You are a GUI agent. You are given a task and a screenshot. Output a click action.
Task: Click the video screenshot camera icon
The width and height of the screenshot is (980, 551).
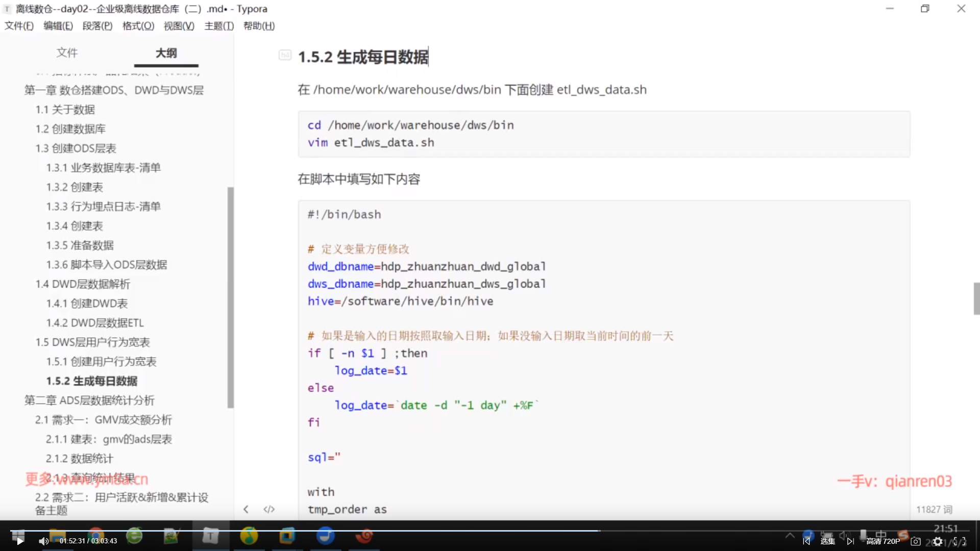point(916,541)
